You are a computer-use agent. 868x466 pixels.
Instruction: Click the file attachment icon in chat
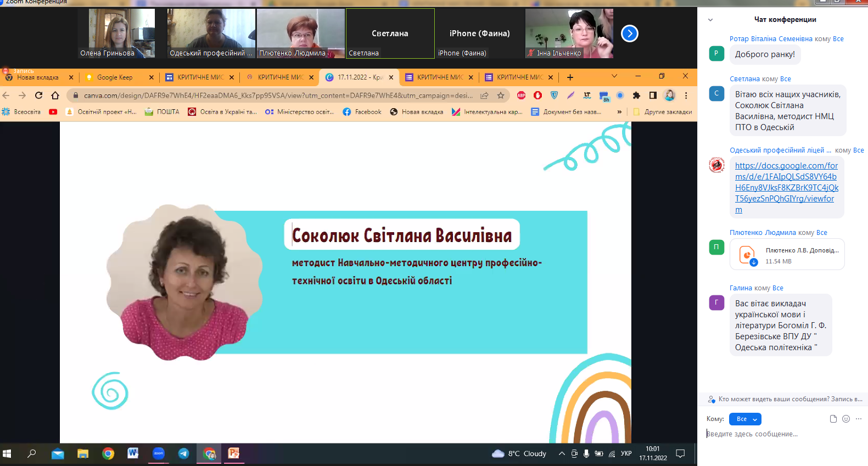tap(833, 419)
